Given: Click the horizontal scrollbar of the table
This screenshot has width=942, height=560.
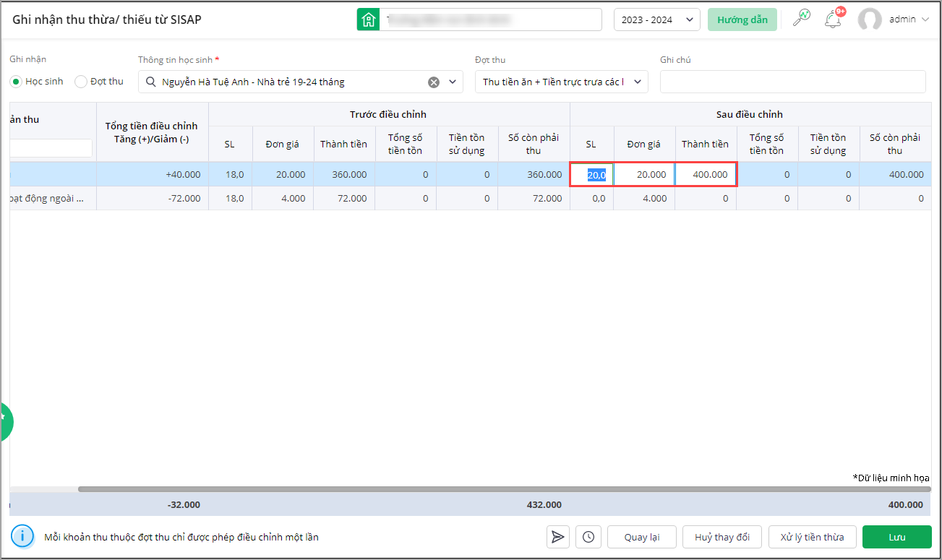Looking at the screenshot, I should pos(505,489).
